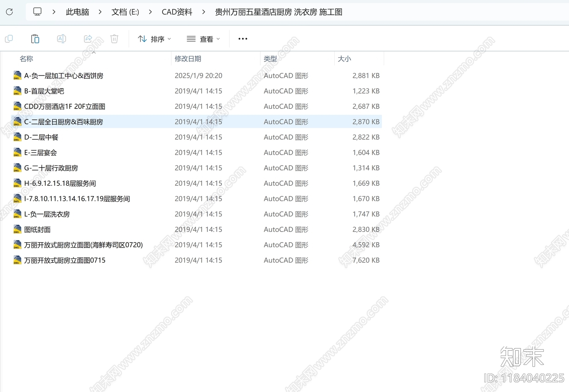
Task: Open the 查看 view dropdown
Action: pyautogui.click(x=203, y=39)
